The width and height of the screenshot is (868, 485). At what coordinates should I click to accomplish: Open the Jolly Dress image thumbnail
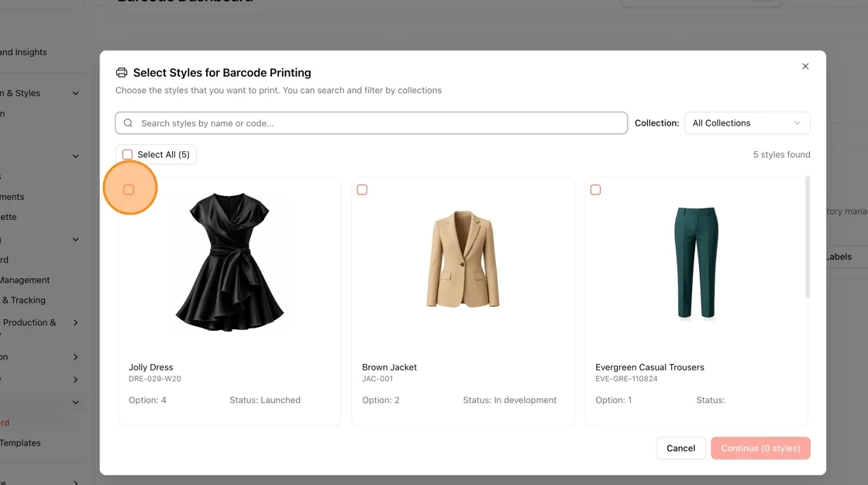click(x=229, y=262)
